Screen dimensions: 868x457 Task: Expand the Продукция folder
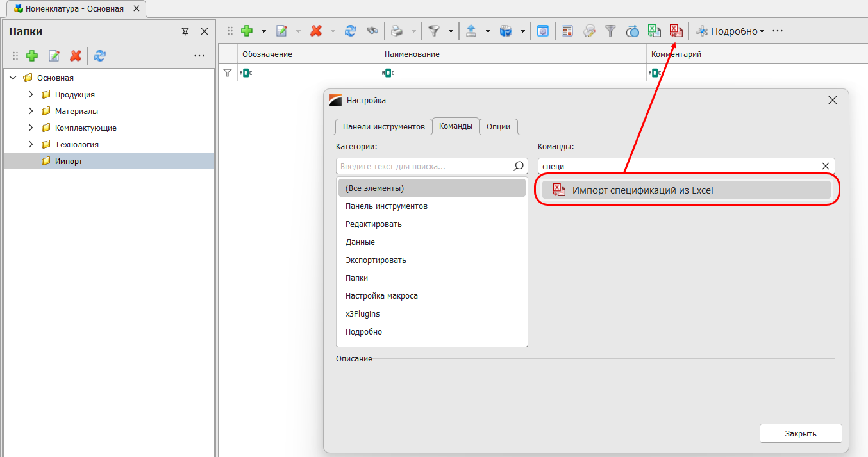(x=30, y=94)
